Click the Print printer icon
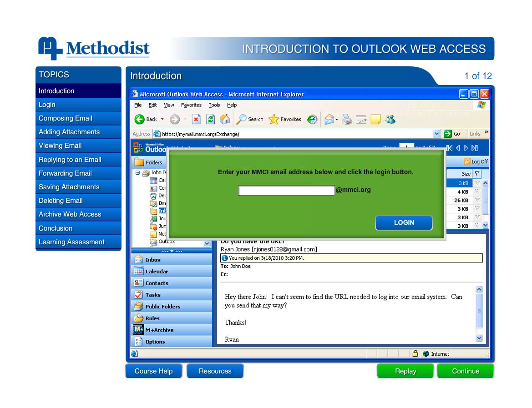 click(347, 119)
